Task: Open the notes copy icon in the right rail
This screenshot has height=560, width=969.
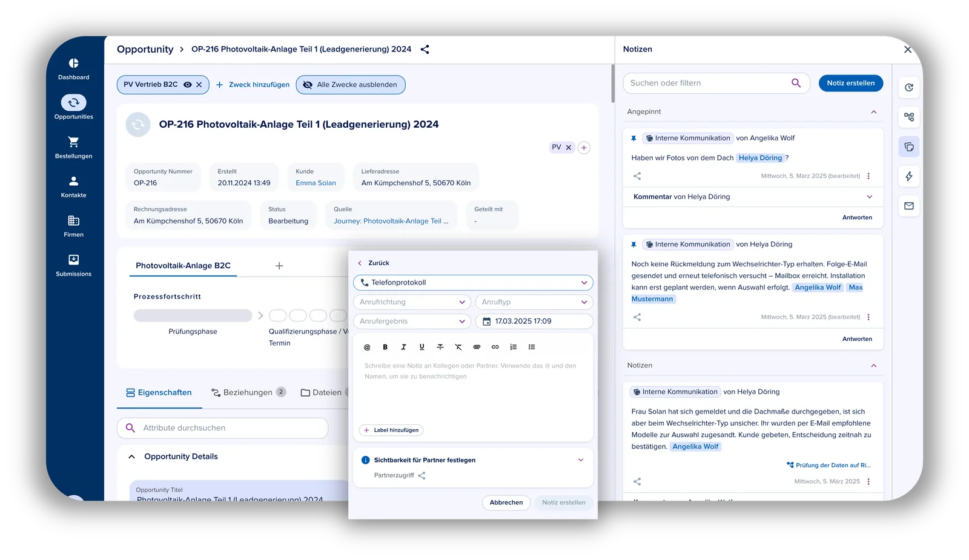Action: click(x=909, y=147)
